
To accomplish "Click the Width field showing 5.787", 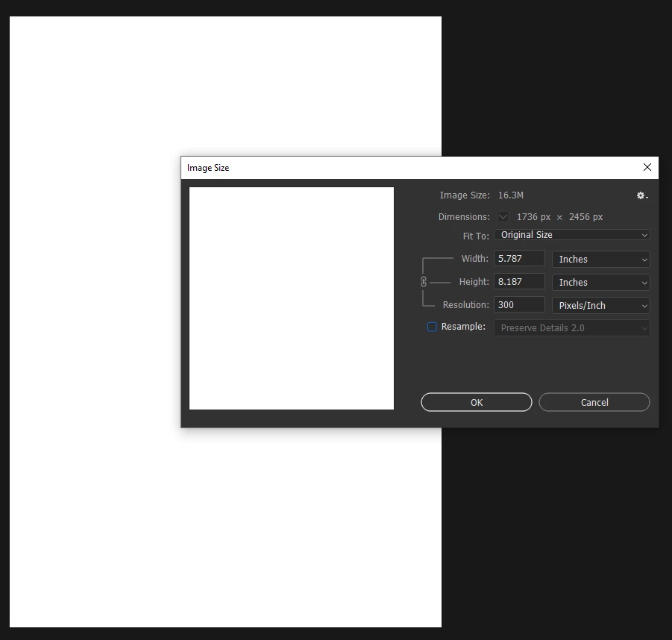I will tap(519, 259).
